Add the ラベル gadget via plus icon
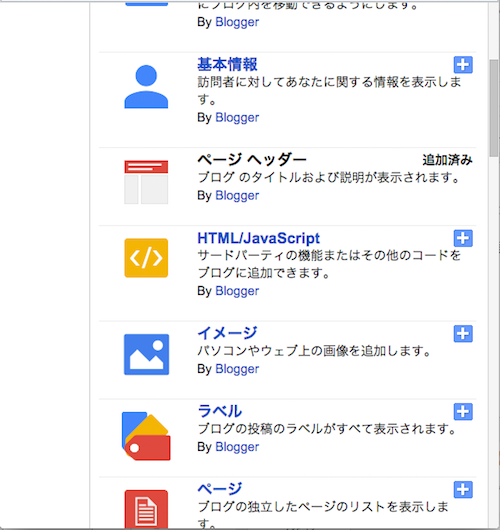This screenshot has height=530, width=500. click(463, 411)
